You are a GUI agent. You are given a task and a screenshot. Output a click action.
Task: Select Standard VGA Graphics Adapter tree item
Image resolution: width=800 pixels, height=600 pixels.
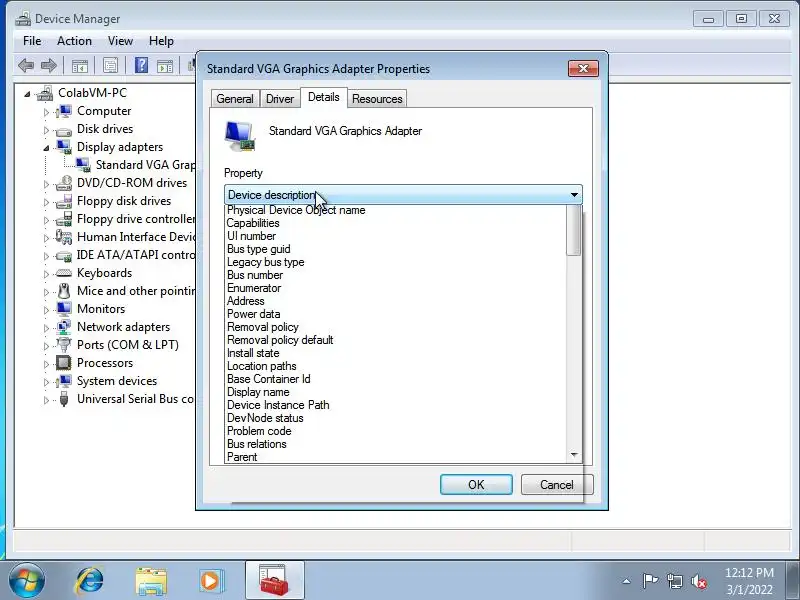pyautogui.click(x=145, y=165)
